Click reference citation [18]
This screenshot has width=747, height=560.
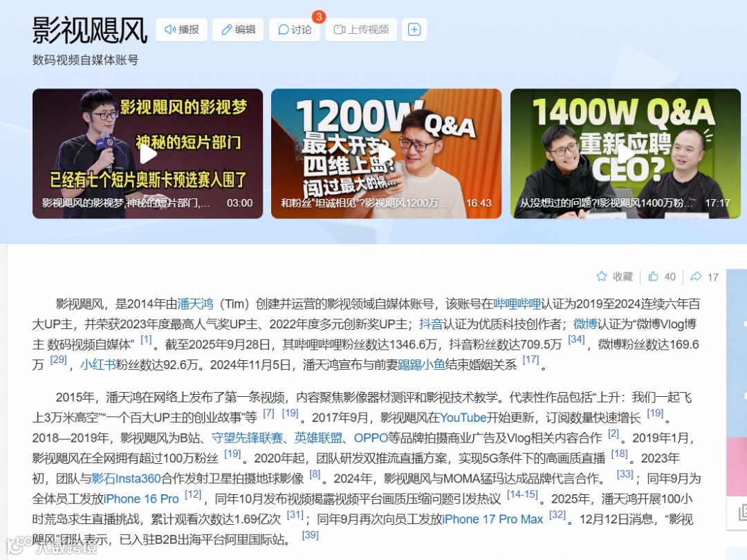pyautogui.click(x=619, y=454)
